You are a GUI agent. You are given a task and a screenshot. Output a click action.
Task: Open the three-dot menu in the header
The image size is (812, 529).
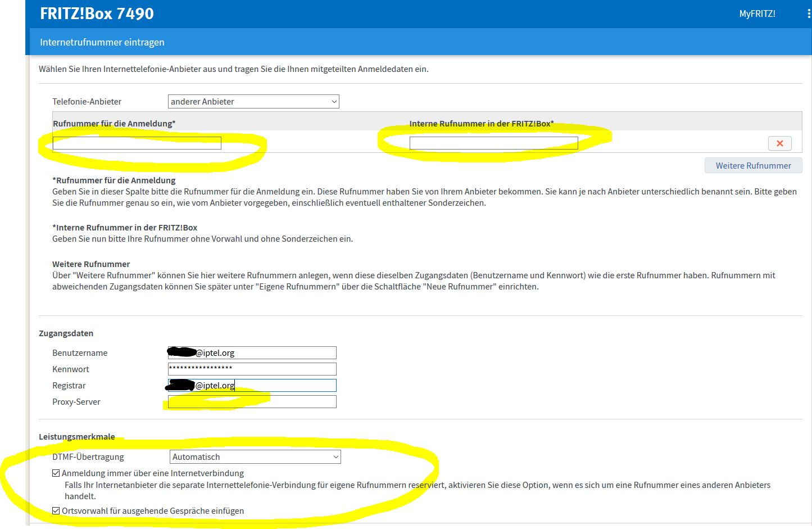(808, 14)
